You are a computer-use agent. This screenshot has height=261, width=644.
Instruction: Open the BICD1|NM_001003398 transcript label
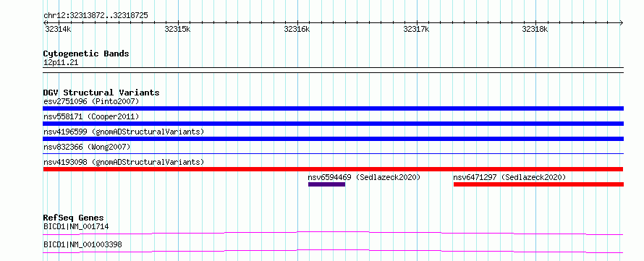(x=82, y=245)
